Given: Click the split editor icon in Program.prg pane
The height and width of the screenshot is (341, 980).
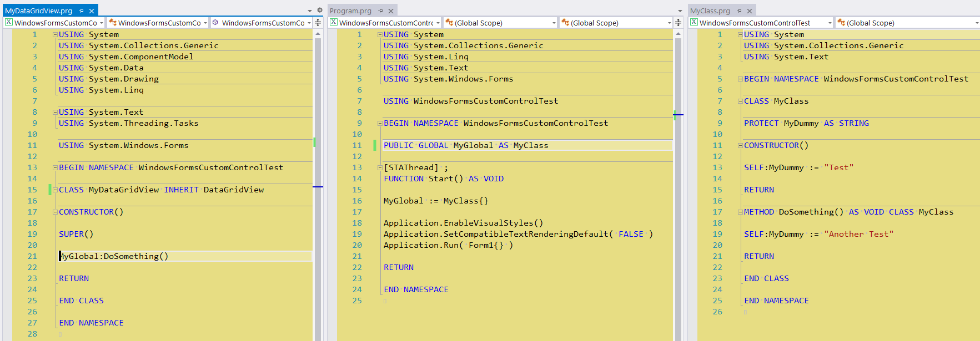Looking at the screenshot, I should click(x=678, y=23).
